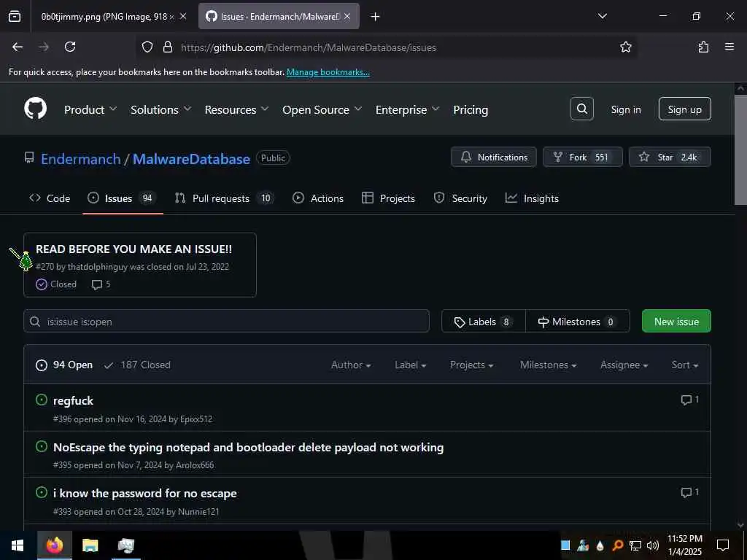Open the Endermanch owner link
This screenshot has height=560, width=747.
tap(80, 158)
